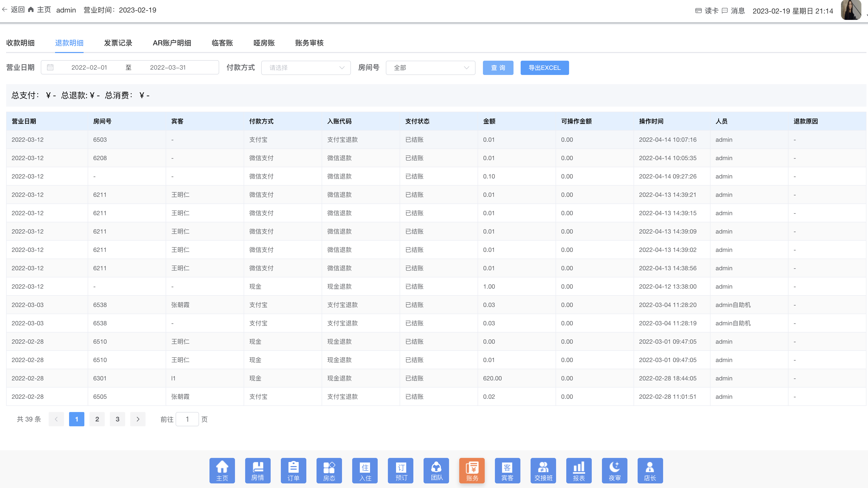Open the 哑房账 tab
The width and height of the screenshot is (868, 488).
[264, 43]
